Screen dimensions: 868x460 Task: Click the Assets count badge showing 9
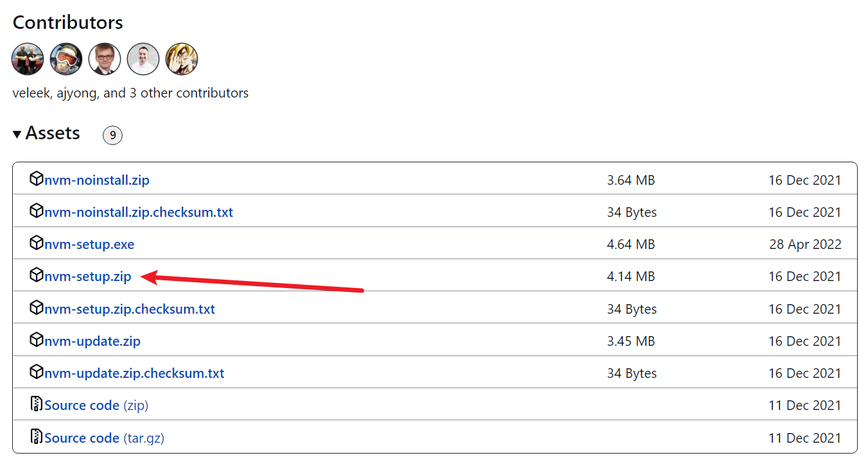(112, 135)
